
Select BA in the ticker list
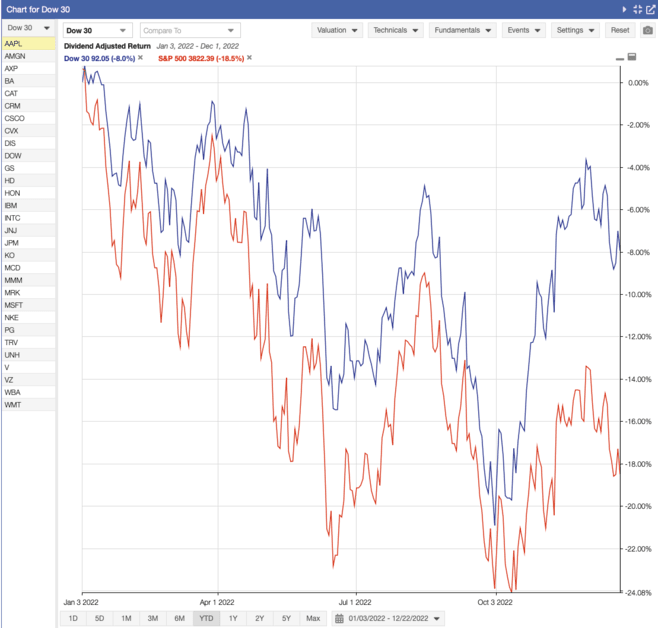29,81
